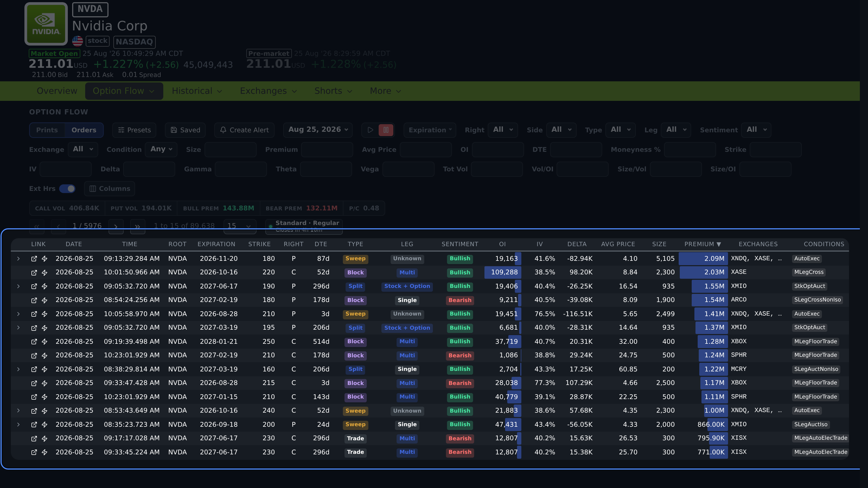
Task: Expand the 10:05:58.970 AM sweep row
Action: (18, 314)
